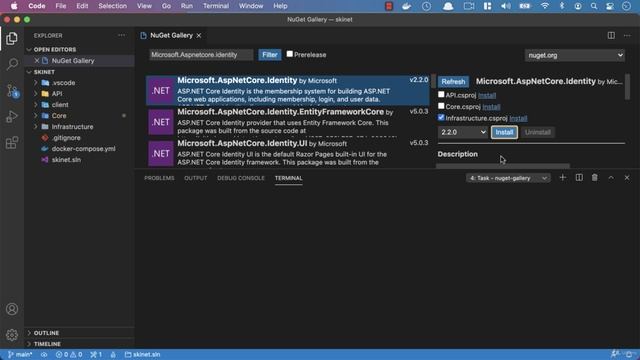
Task: Close the terminal panel
Action: click(627, 178)
